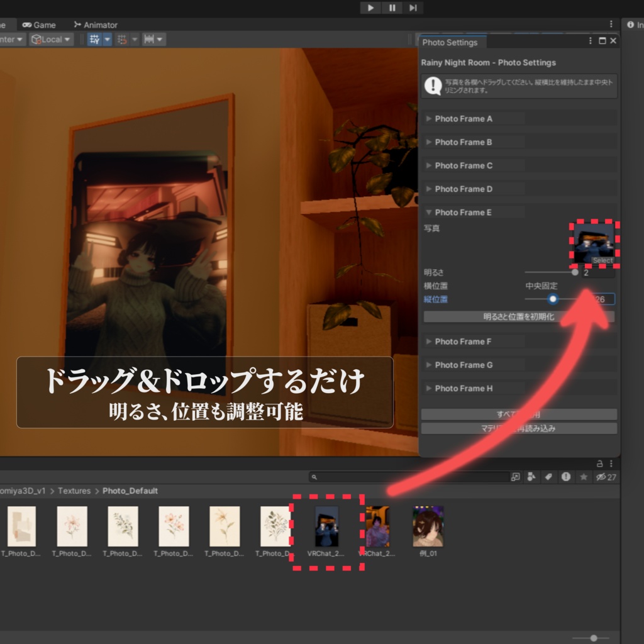This screenshot has height=644, width=644.
Task: Click Select on the Photo Frame E texture slot
Action: coord(602,260)
